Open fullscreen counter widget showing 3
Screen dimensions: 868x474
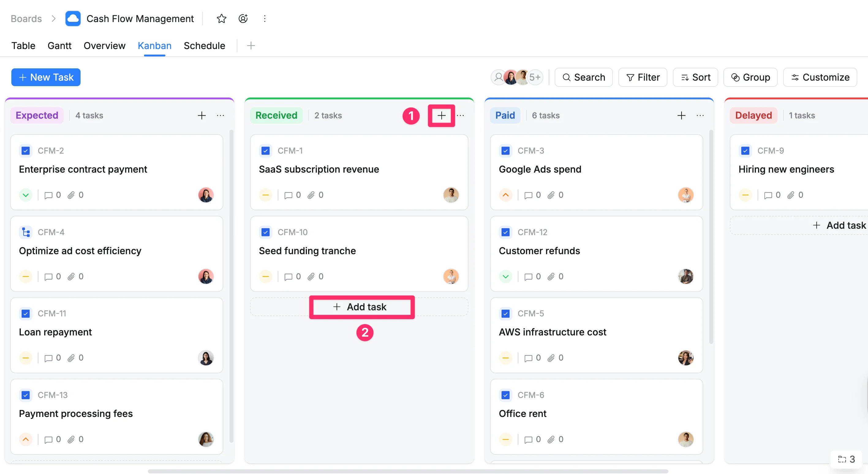(847, 459)
